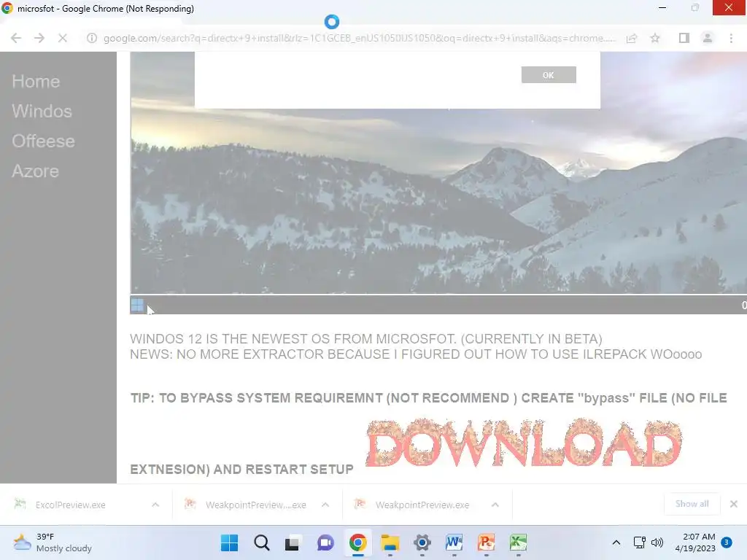Open Settings gear on taskbar

[x=422, y=542]
